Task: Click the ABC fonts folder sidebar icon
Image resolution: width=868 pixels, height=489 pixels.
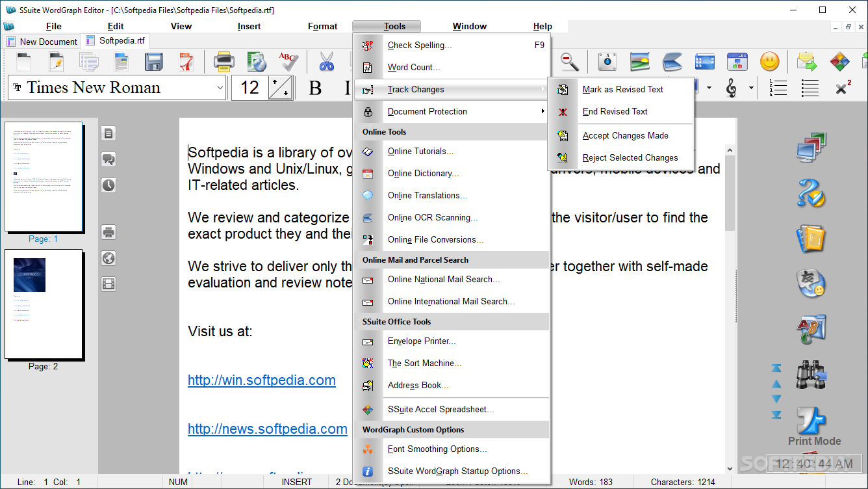Action: pos(811,329)
